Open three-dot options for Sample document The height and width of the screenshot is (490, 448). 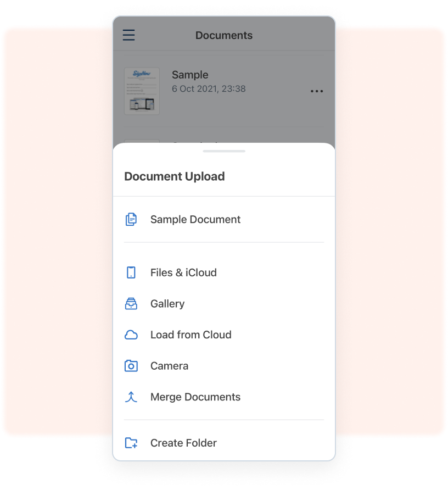[x=317, y=91]
